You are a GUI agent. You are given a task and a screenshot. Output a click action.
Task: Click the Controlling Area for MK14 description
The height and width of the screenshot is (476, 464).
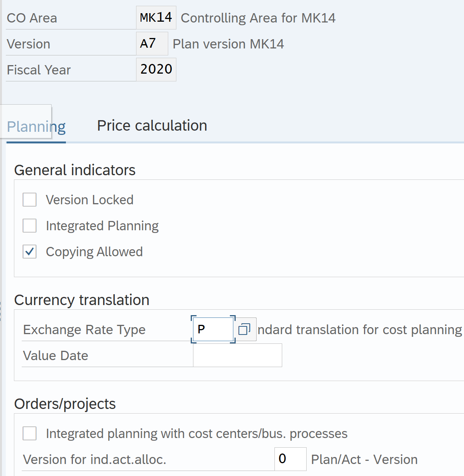pyautogui.click(x=258, y=18)
